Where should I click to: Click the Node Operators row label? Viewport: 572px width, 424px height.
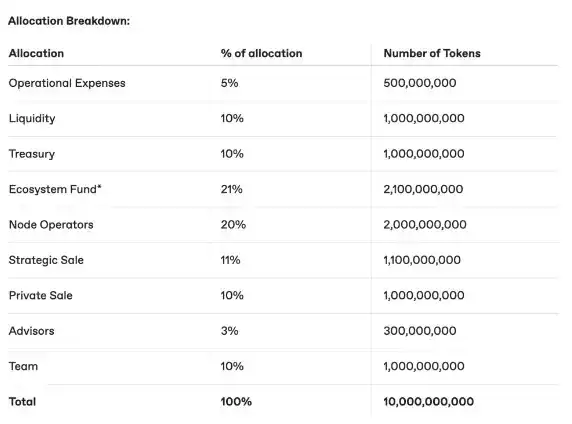(x=51, y=224)
